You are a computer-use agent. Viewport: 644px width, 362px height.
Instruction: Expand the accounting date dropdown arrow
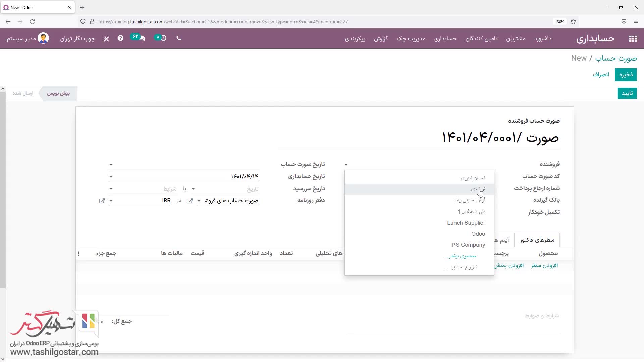click(111, 177)
